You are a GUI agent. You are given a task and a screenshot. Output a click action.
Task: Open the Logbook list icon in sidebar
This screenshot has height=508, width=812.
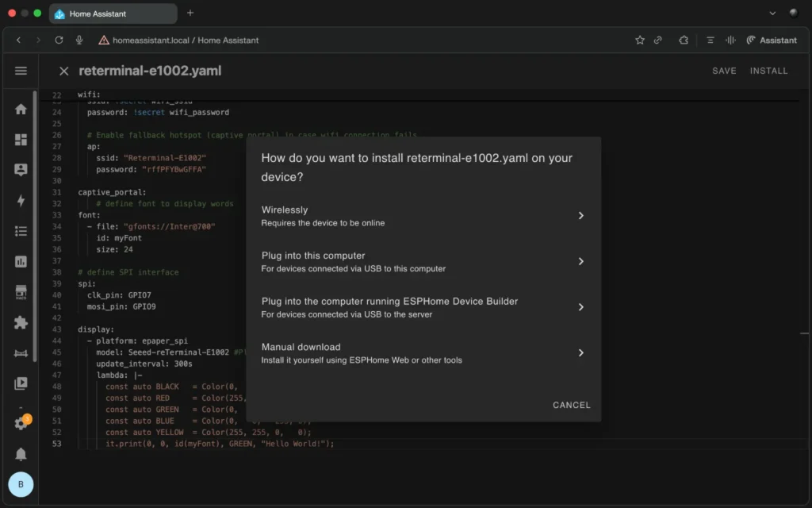click(x=21, y=231)
